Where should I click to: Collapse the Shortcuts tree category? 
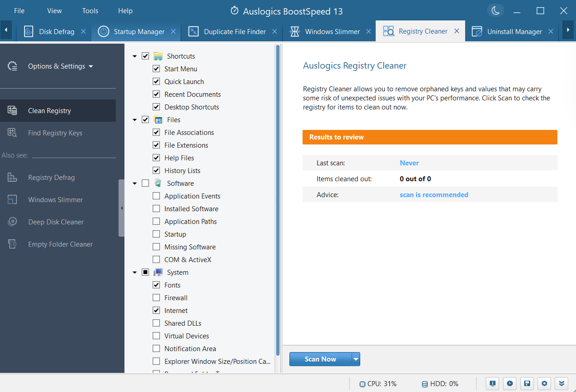point(135,56)
